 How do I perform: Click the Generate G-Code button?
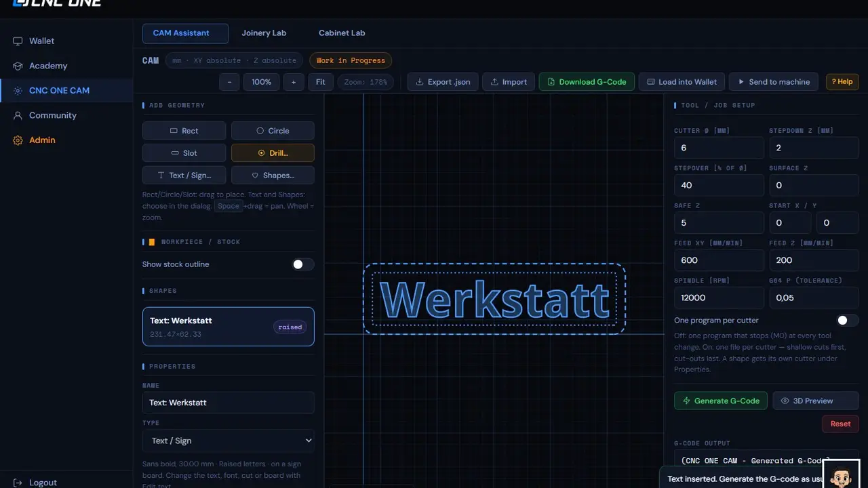[721, 401]
